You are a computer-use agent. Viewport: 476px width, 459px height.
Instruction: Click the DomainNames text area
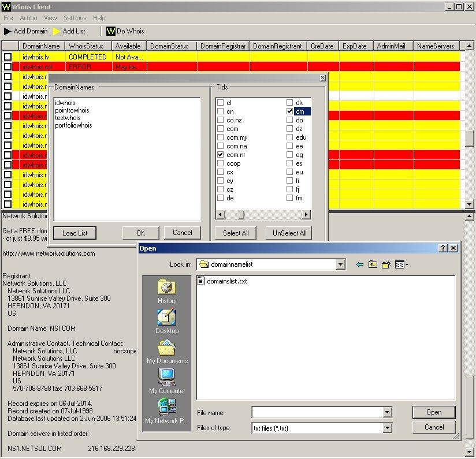coord(127,159)
